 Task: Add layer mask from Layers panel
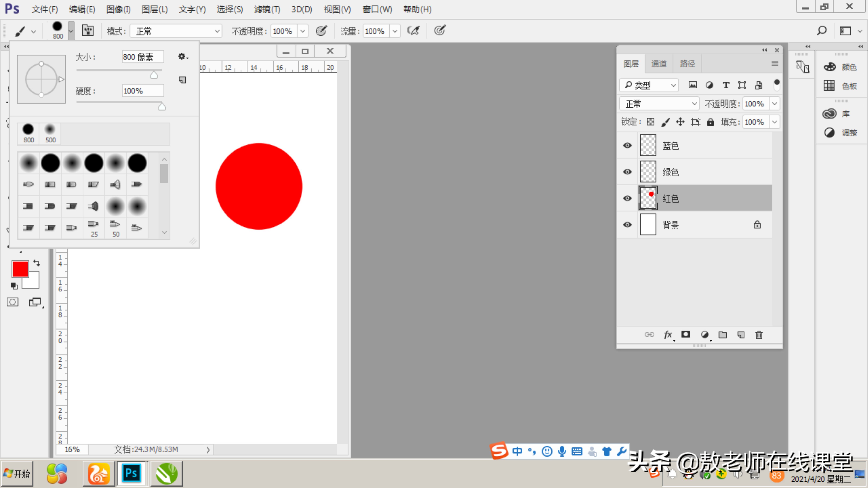685,334
